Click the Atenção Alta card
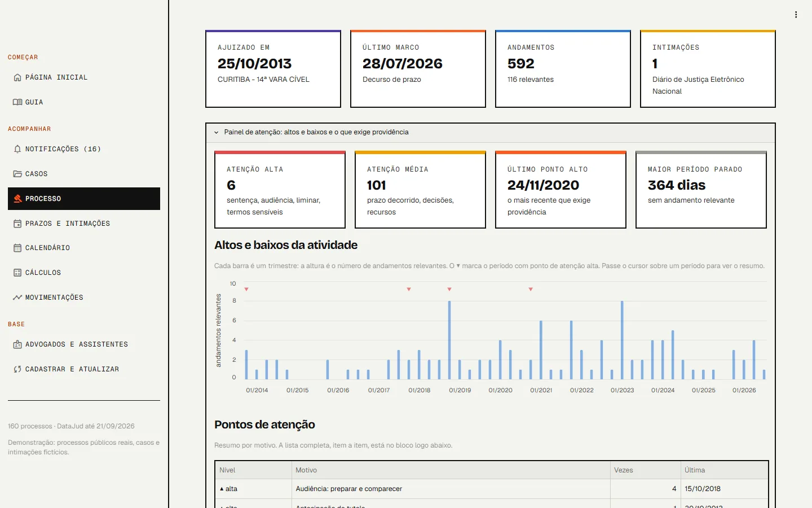Viewport: 812px width, 508px height. click(x=280, y=190)
